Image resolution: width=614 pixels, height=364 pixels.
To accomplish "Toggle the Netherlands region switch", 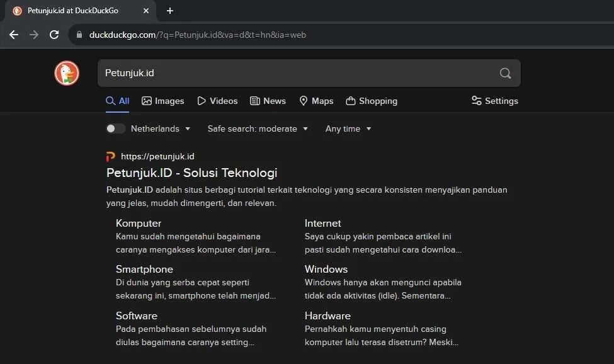I will 115,128.
